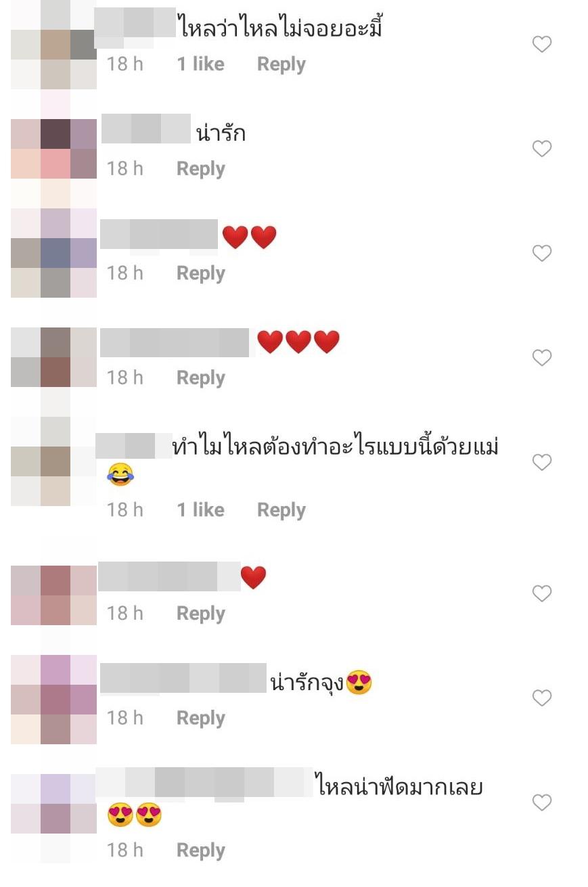588x887 pixels.
Task: Like the comment 'ไหลน่าฟัดมากเลย'
Action: [542, 802]
